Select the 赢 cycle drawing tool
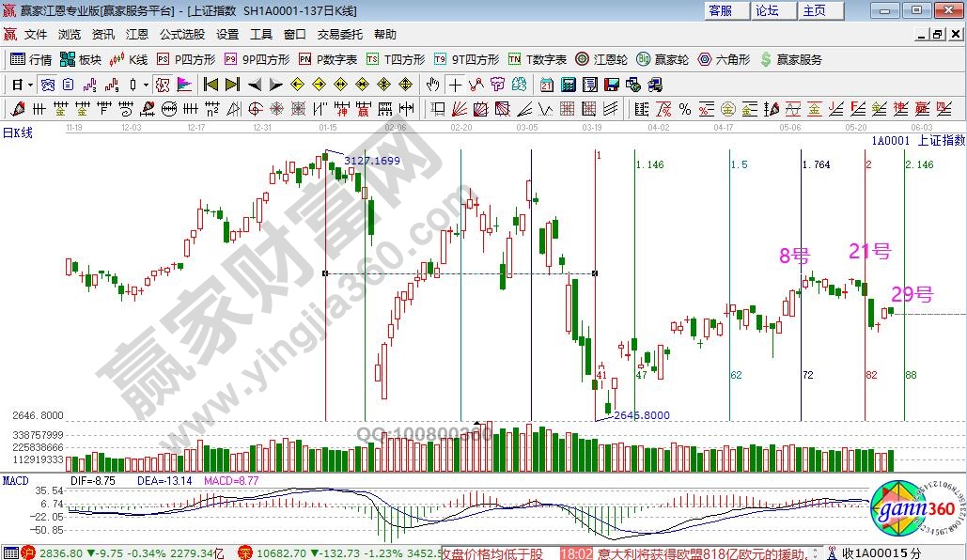967x560 pixels. (x=363, y=109)
